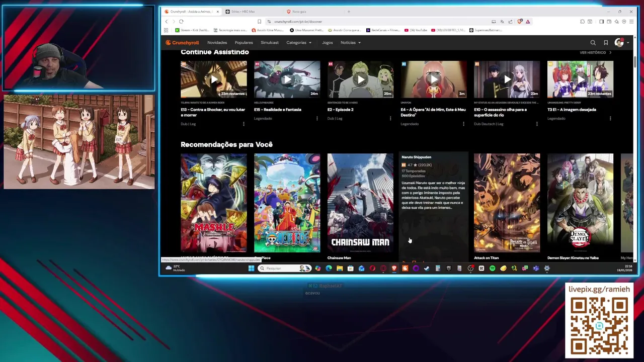Viewport: 644px width, 362px height.
Task: Open the Chainsaw Man poster
Action: (360, 203)
